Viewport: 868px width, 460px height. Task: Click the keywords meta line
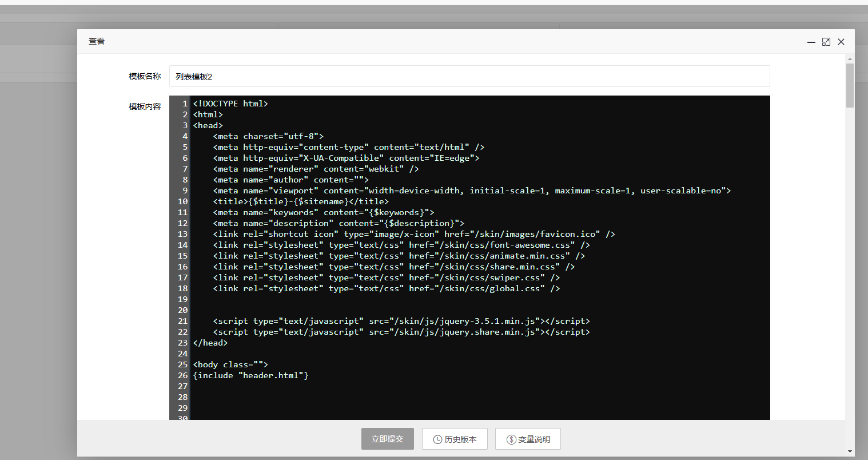click(324, 212)
